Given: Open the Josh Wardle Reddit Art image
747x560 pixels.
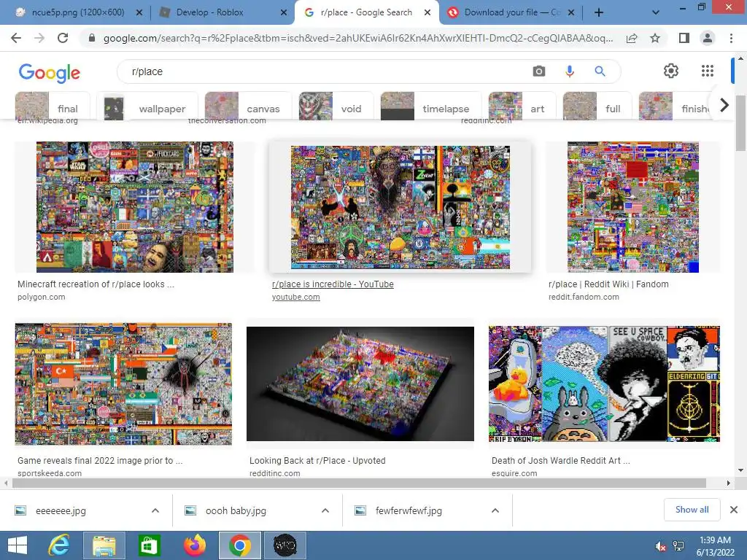Looking at the screenshot, I should (604, 384).
